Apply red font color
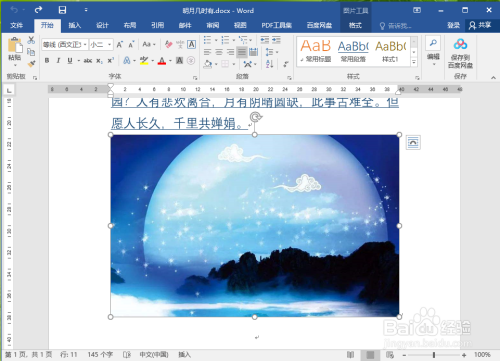Viewport: 500px width, 361px height. coord(162,61)
